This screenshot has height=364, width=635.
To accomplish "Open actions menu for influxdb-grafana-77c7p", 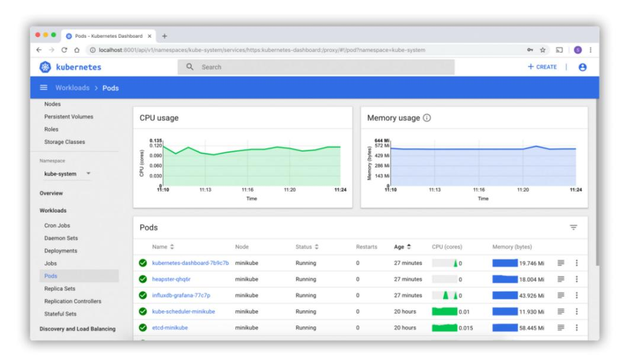I will coord(577,295).
